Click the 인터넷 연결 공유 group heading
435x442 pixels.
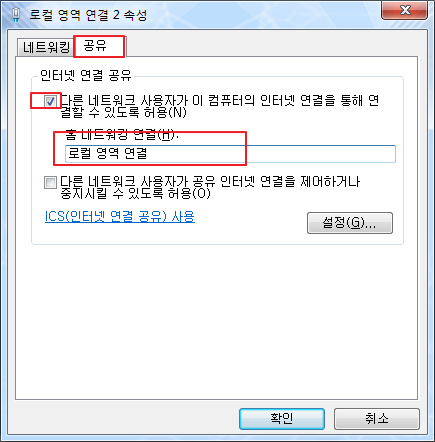[86, 75]
